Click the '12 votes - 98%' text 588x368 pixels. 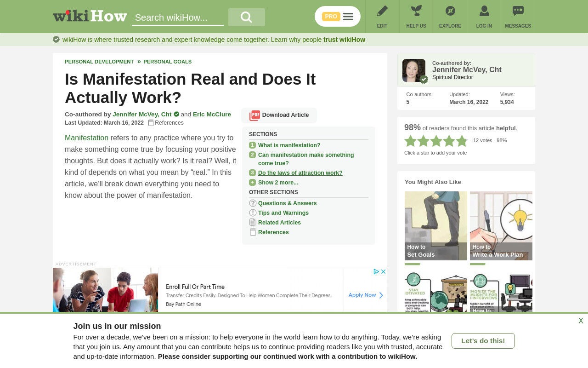pos(490,140)
